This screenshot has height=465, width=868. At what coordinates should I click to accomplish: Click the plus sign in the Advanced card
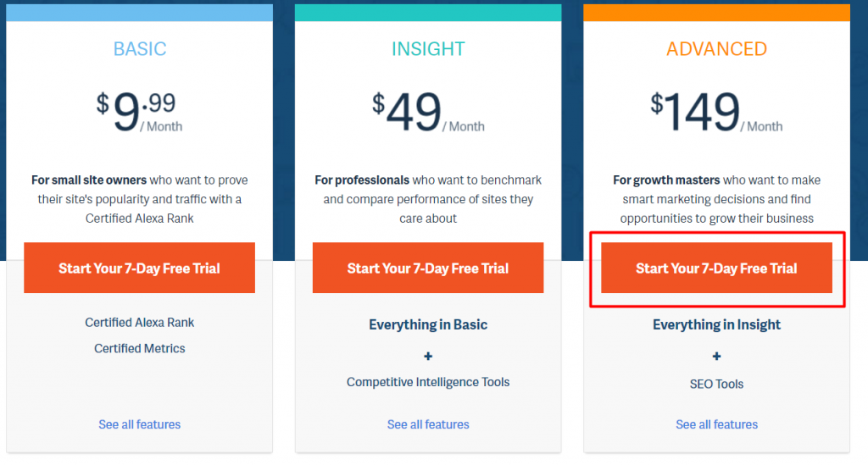click(716, 356)
